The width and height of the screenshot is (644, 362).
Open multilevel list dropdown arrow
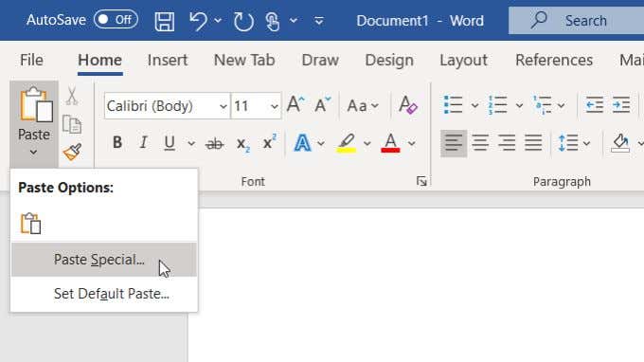[561, 105]
